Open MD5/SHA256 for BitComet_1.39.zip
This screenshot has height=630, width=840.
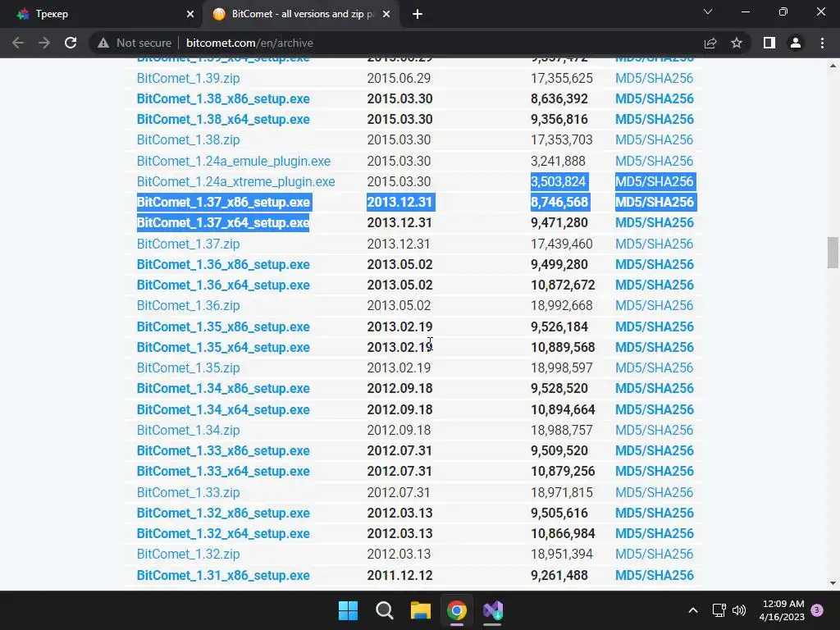pos(654,78)
